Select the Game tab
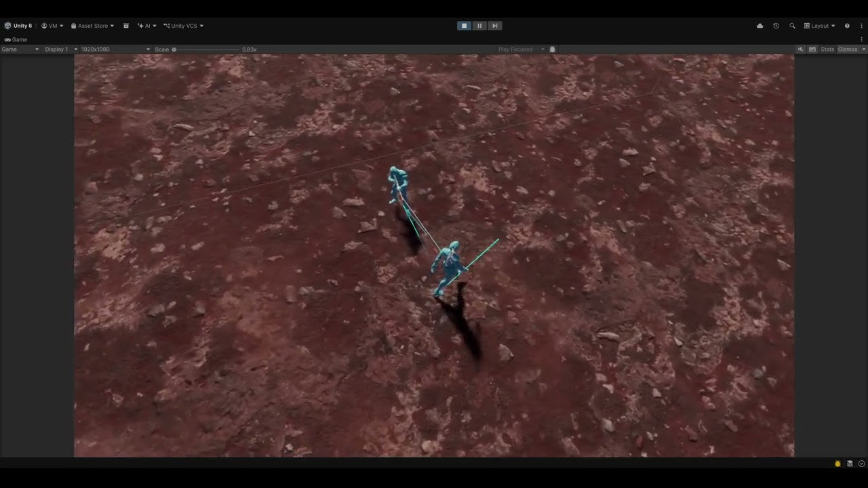868x488 pixels. point(16,39)
